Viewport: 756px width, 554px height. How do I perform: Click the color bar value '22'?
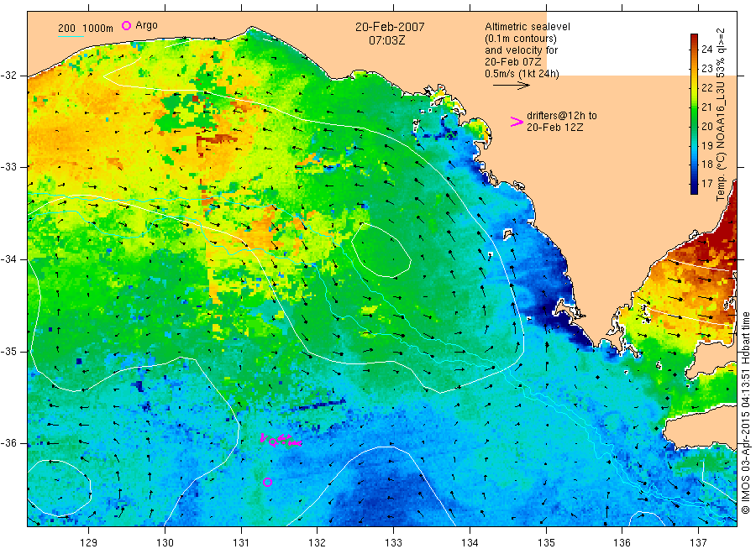click(x=706, y=87)
